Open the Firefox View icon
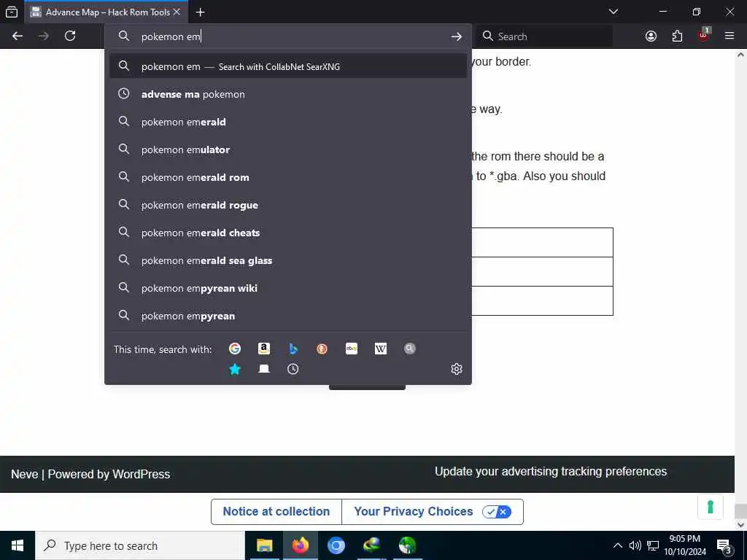 12,12
